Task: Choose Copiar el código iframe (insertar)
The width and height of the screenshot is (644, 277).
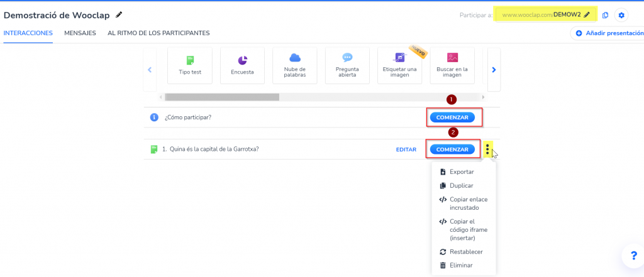Action: (x=464, y=230)
